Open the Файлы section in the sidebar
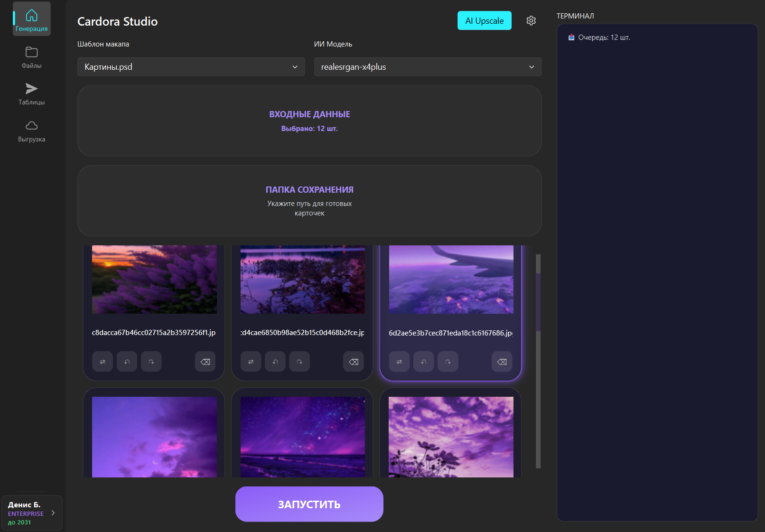Image resolution: width=765 pixels, height=532 pixels. point(31,57)
